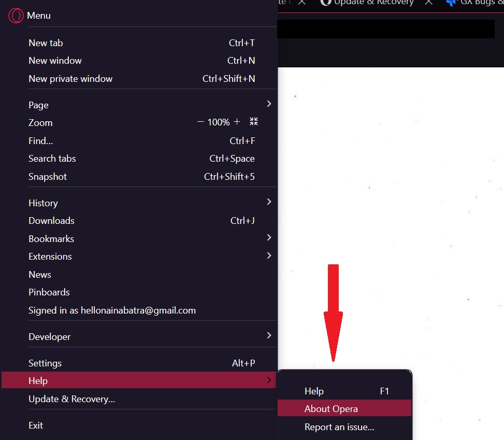Click the chevron arrow beside Extensions

click(x=269, y=256)
